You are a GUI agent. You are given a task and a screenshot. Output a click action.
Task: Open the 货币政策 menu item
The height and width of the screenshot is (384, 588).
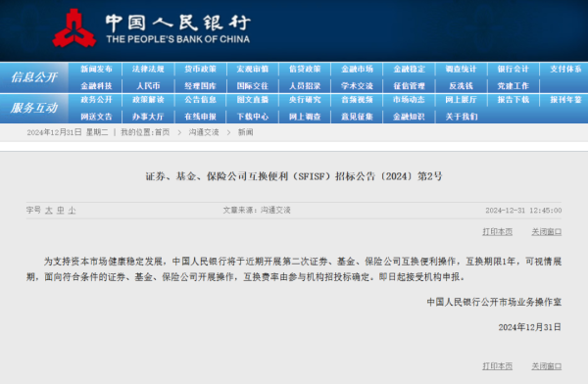pos(200,69)
